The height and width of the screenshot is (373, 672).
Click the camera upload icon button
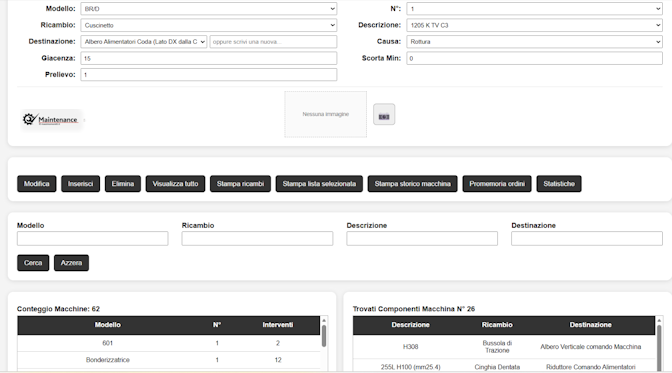coord(384,114)
